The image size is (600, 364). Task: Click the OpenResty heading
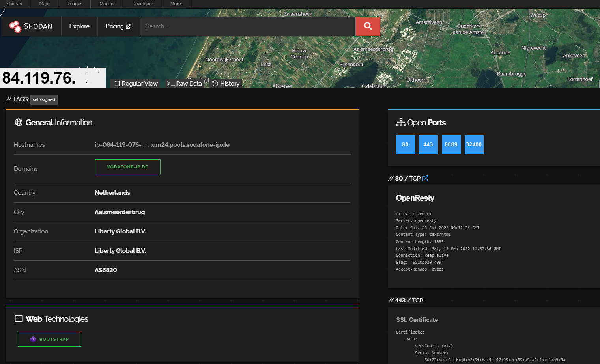coord(415,198)
